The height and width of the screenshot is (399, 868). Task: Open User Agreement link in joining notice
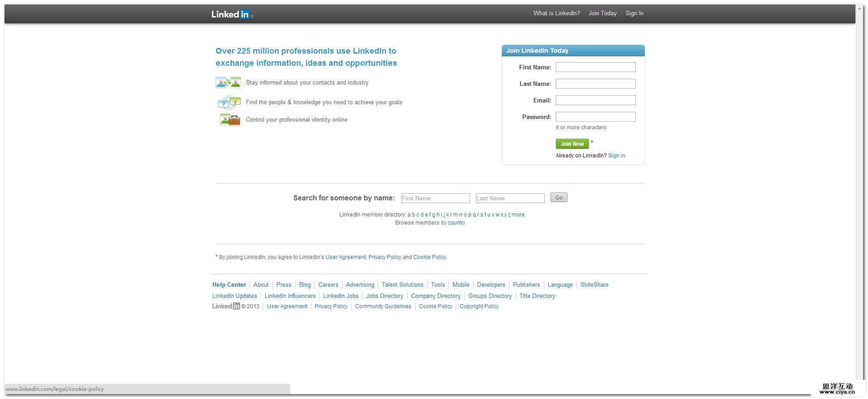(x=346, y=257)
